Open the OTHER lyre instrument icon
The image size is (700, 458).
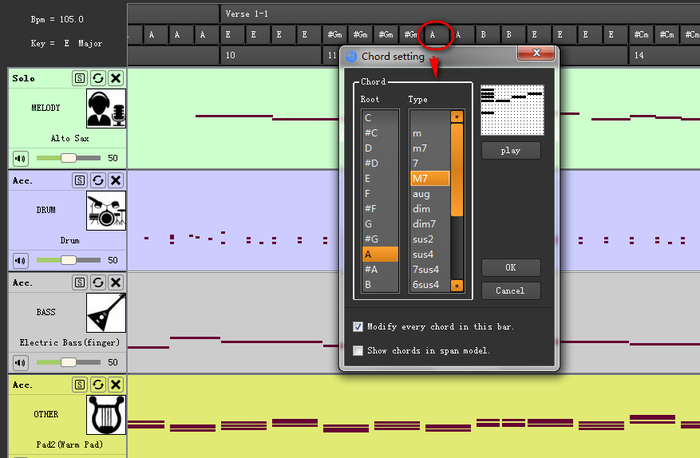coord(106,415)
